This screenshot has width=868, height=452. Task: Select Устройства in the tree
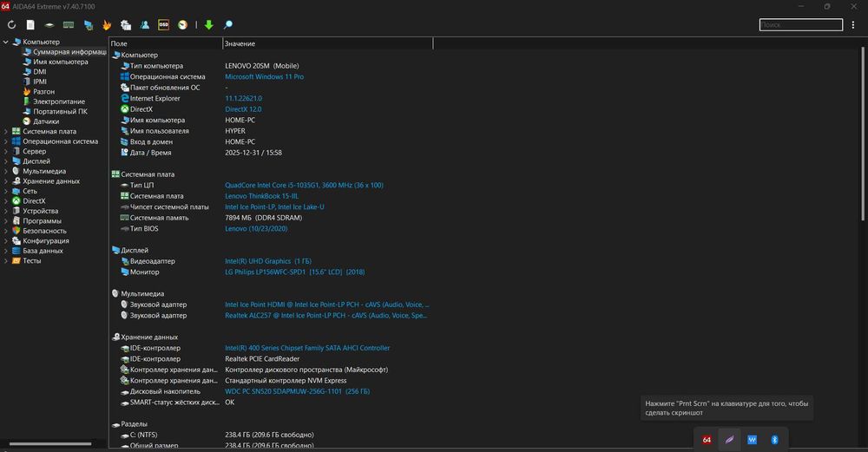40,212
